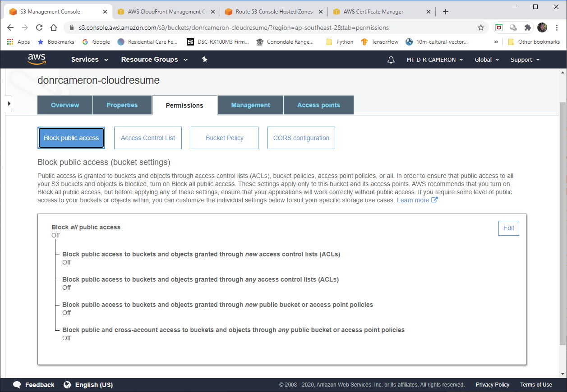567x392 pixels.
Task: Open the Terms of Use link
Action: [x=536, y=385]
